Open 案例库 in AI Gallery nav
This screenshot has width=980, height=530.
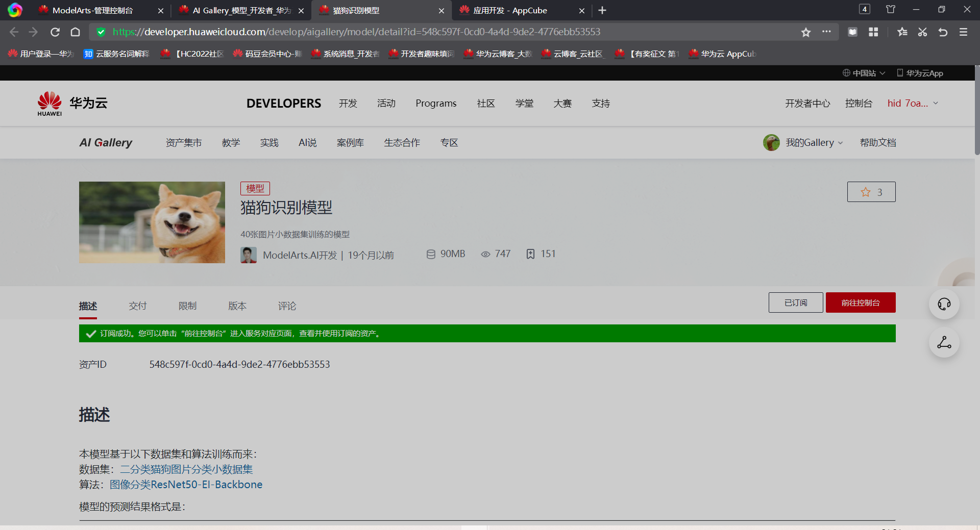pyautogui.click(x=350, y=143)
